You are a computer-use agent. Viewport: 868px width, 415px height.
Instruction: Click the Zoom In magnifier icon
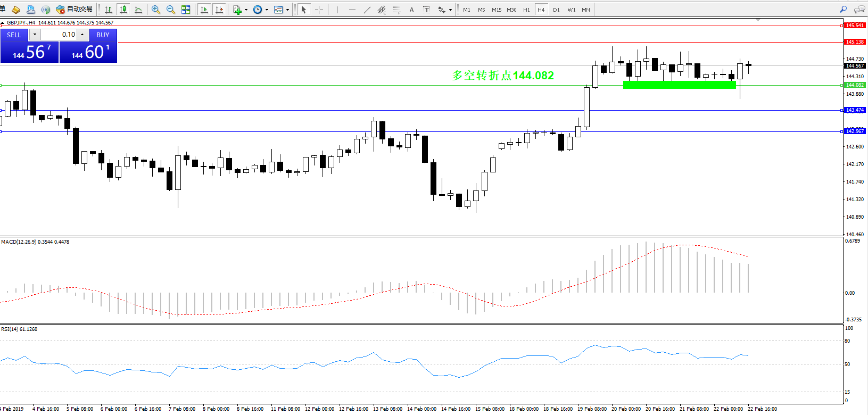click(x=155, y=10)
